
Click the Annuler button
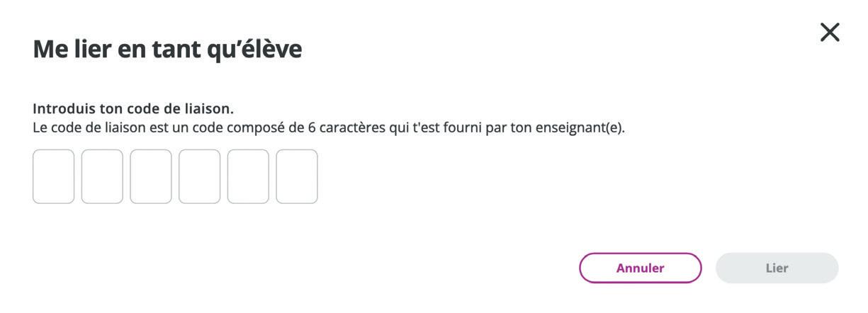click(641, 268)
